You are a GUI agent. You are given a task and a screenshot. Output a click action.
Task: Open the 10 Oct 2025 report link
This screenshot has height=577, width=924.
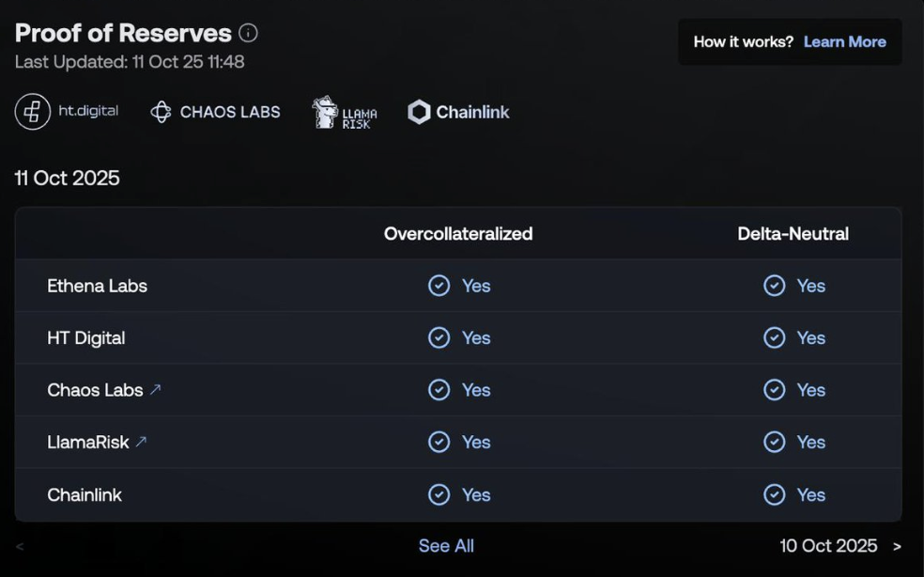pyautogui.click(x=828, y=546)
